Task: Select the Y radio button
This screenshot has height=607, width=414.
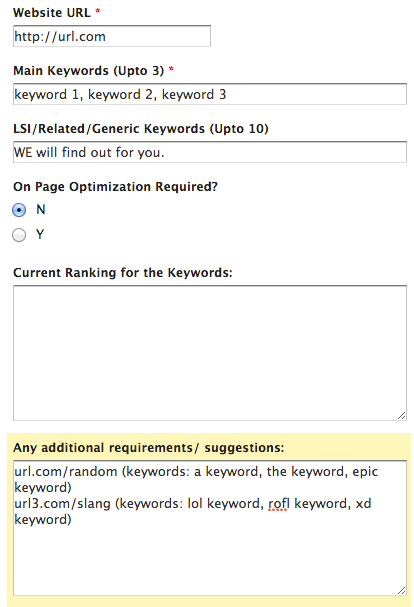Action: pyautogui.click(x=19, y=235)
